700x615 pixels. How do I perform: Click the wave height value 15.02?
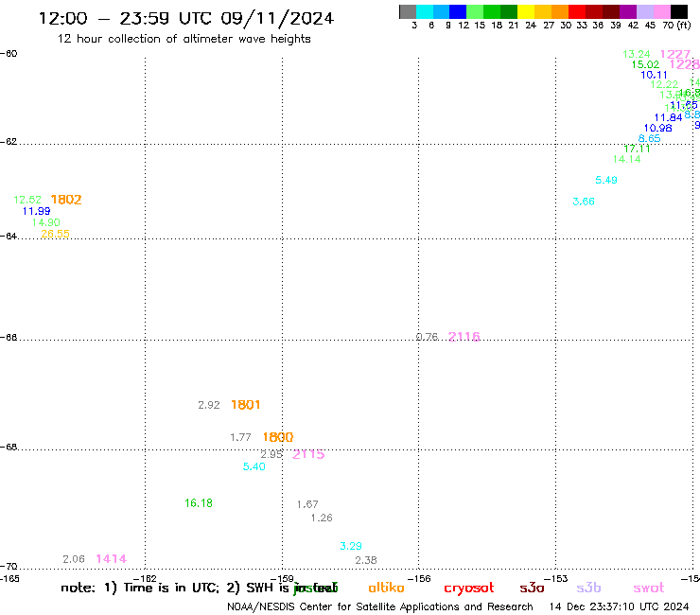click(x=645, y=64)
